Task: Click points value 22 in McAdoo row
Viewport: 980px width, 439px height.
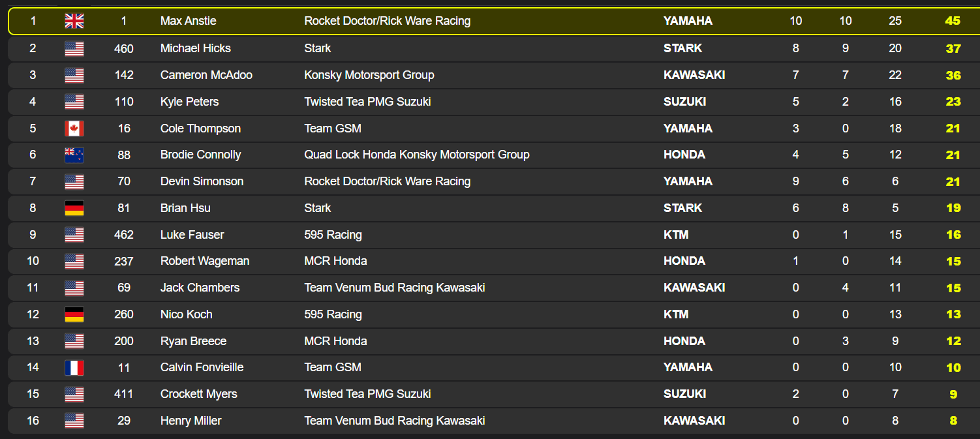Action: [x=895, y=75]
